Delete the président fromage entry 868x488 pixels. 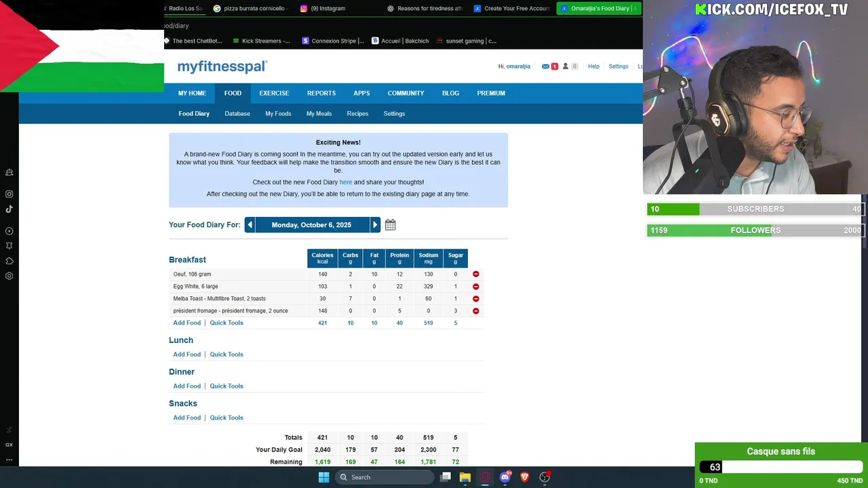[x=475, y=311]
